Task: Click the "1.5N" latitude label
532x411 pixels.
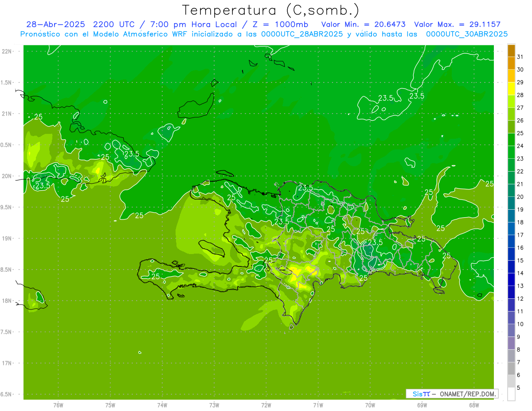Action: 6,82
